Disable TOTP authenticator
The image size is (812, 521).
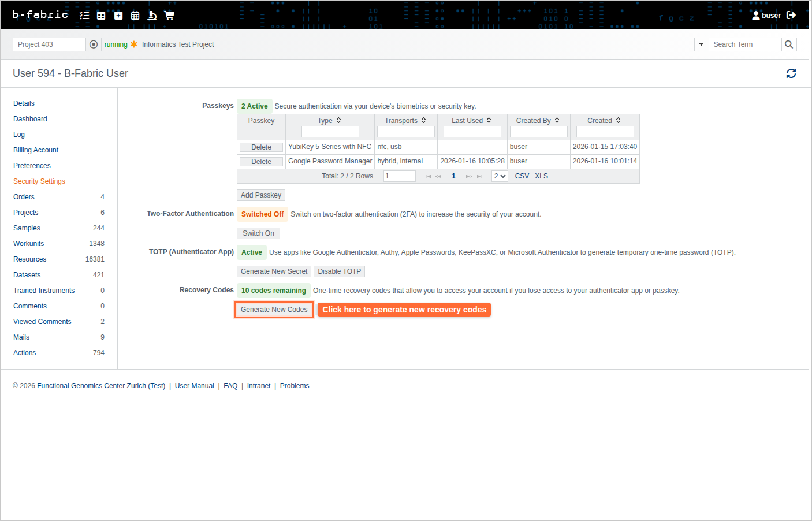coord(339,271)
